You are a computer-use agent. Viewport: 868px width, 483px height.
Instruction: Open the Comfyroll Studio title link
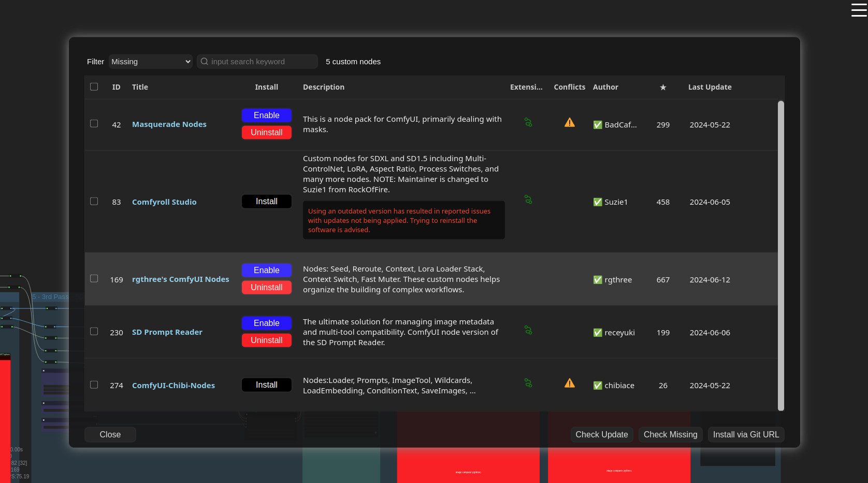[x=164, y=202]
